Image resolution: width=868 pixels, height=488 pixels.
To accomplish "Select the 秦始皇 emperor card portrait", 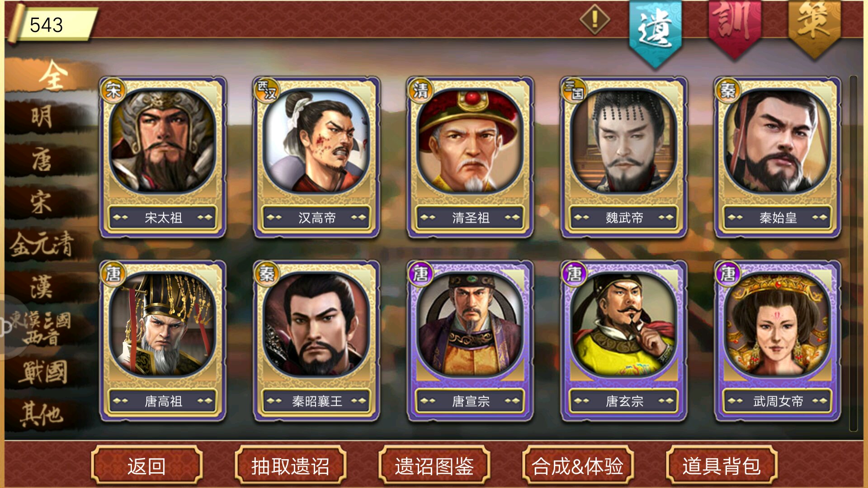I will (777, 141).
